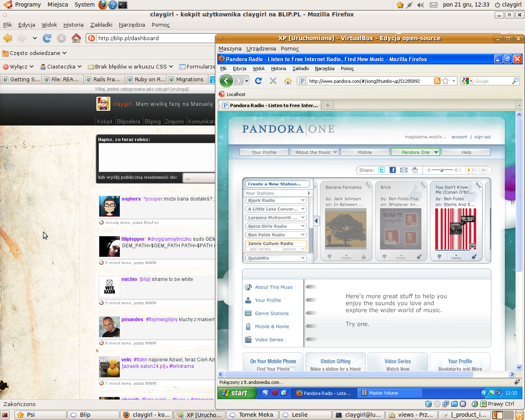Screen dimensions: 525x420
Task: Open Ben Folds Radio station dropdown
Action: 303,235
